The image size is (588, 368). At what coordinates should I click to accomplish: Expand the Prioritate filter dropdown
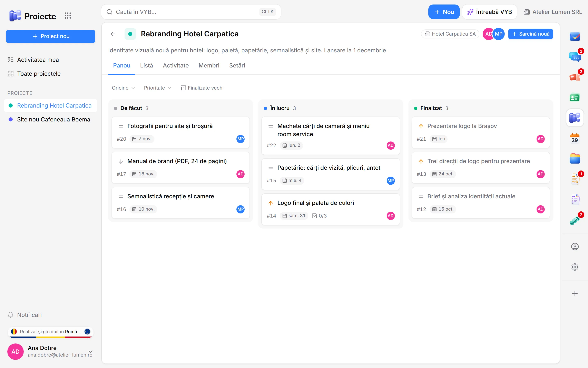157,88
